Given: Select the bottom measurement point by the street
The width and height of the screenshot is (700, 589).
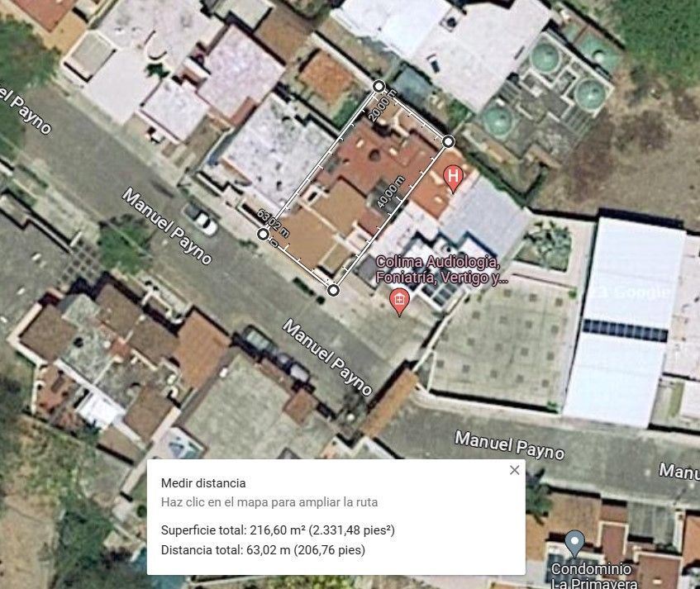Looking at the screenshot, I should [x=333, y=291].
